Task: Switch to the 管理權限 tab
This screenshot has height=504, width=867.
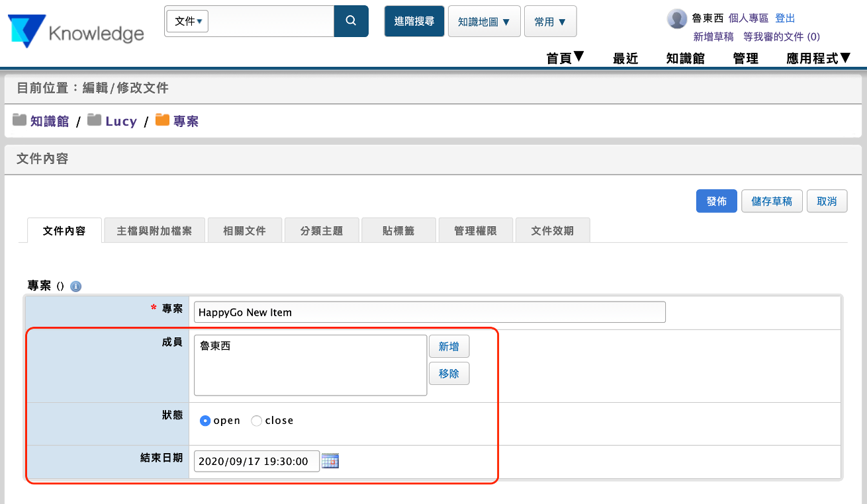Action: tap(475, 231)
